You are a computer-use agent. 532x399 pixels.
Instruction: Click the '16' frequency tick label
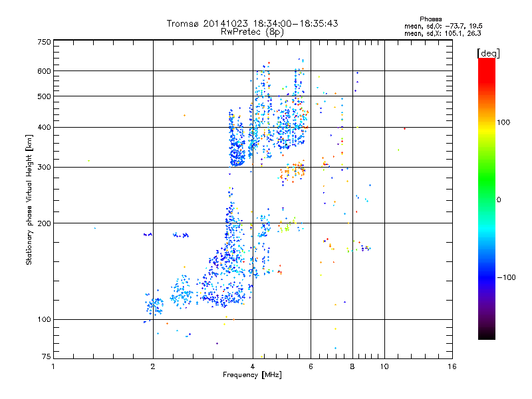point(452,366)
